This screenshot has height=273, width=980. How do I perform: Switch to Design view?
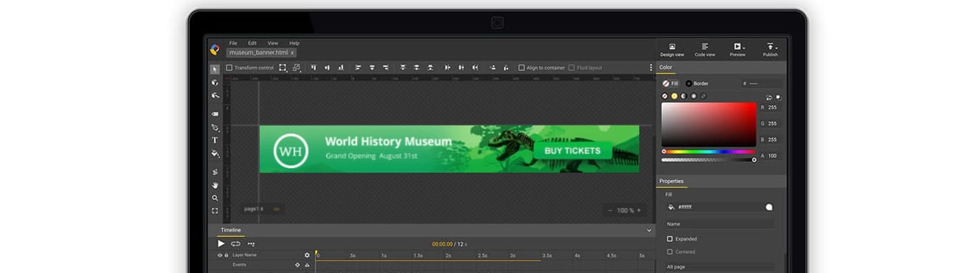672,49
